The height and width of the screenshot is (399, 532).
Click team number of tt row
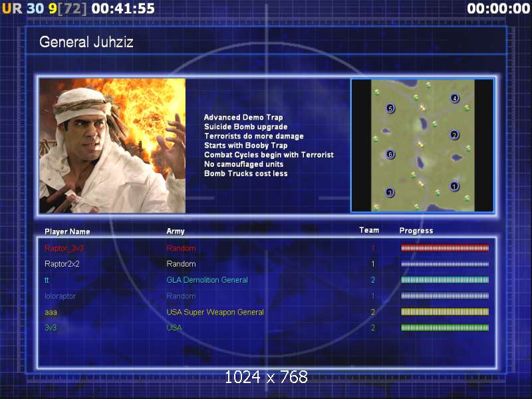373,280
